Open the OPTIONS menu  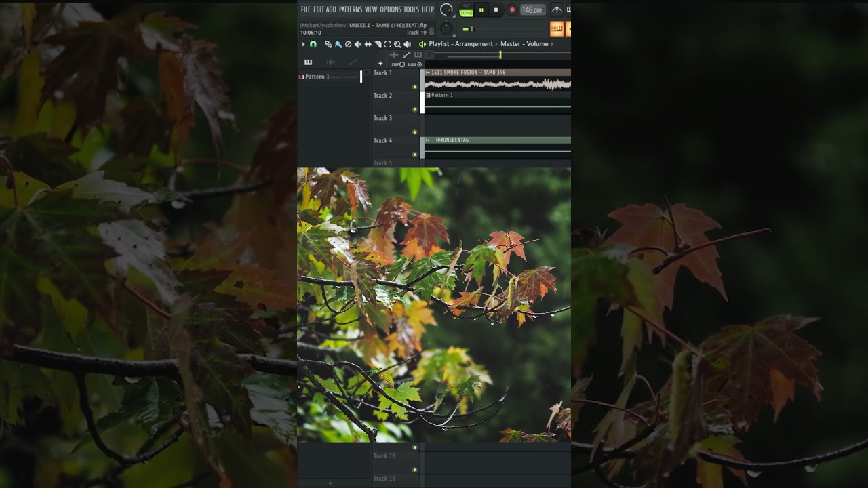[x=391, y=9]
